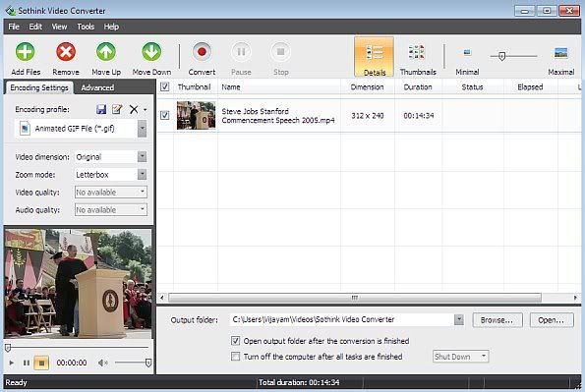Image resolution: width=585 pixels, height=392 pixels.
Task: Click the Add Files toolbar icon
Action: (26, 52)
